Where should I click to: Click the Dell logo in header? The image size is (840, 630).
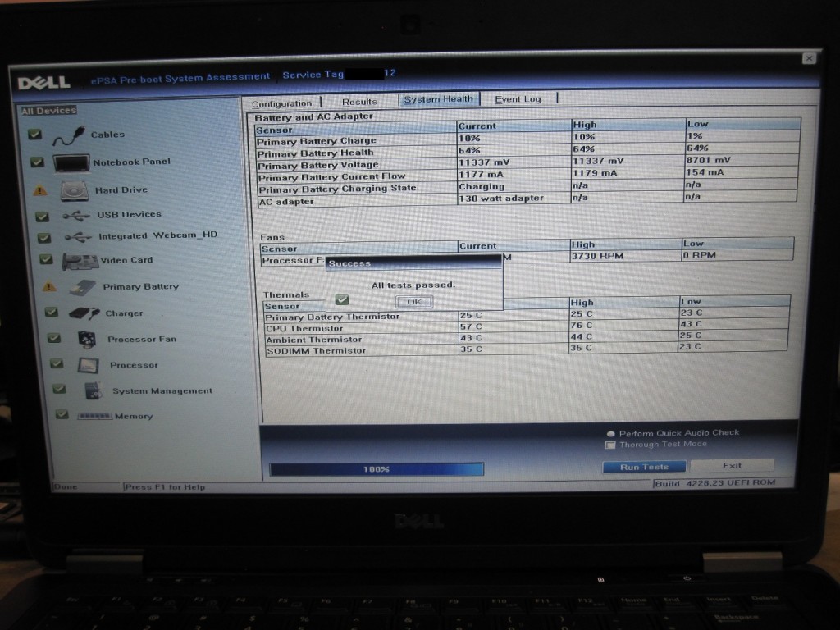[x=44, y=83]
